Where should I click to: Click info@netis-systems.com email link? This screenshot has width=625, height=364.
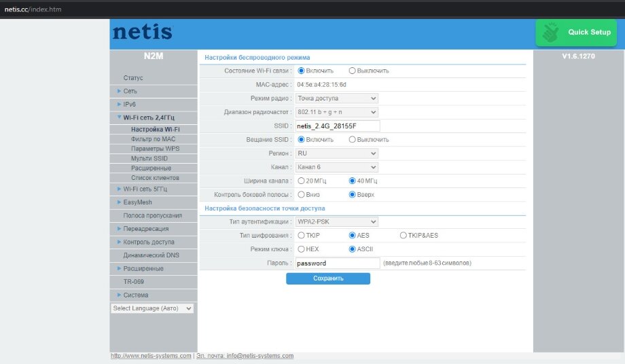coord(245,356)
